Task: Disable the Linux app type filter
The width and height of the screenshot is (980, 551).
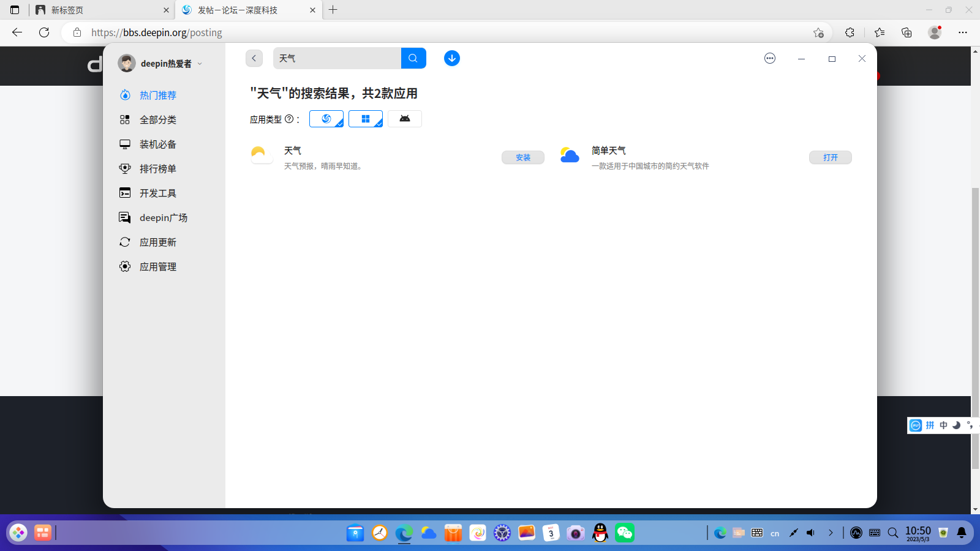Action: click(x=326, y=119)
